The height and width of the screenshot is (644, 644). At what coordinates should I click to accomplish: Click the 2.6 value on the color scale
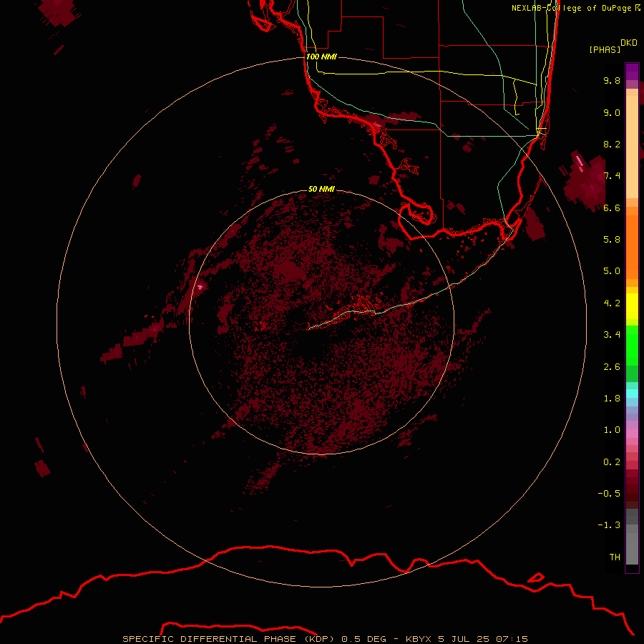(x=612, y=367)
